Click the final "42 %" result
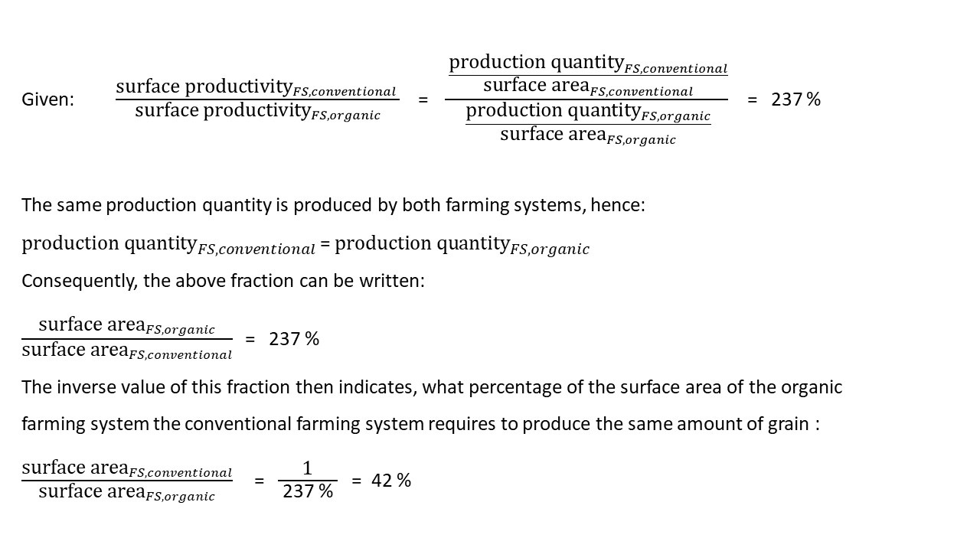This screenshot has width=980, height=551. point(391,481)
